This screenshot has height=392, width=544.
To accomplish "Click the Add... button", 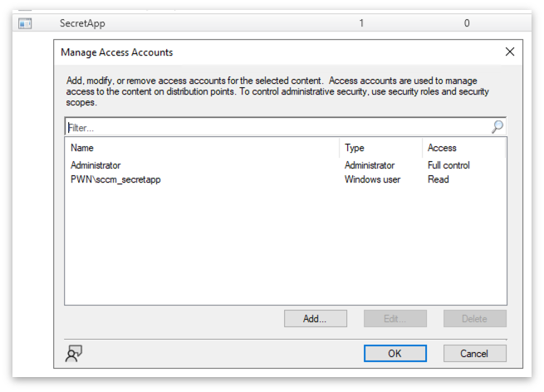I will [x=315, y=318].
